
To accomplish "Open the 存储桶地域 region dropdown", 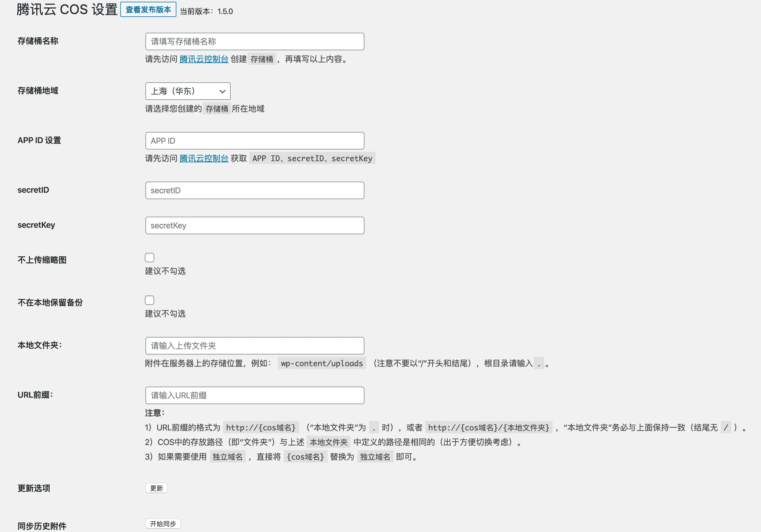I will [188, 91].
